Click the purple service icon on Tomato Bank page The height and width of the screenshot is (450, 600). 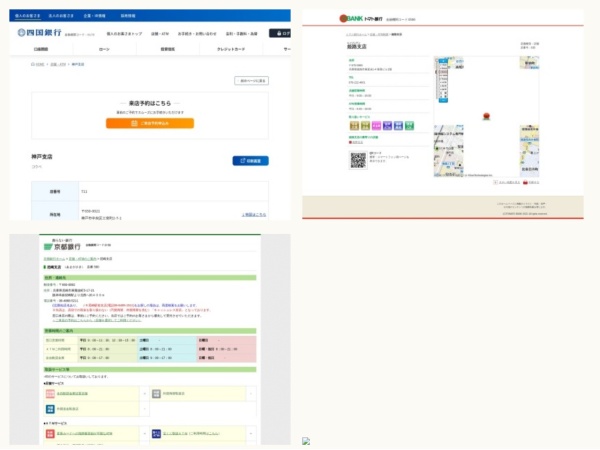[387, 126]
